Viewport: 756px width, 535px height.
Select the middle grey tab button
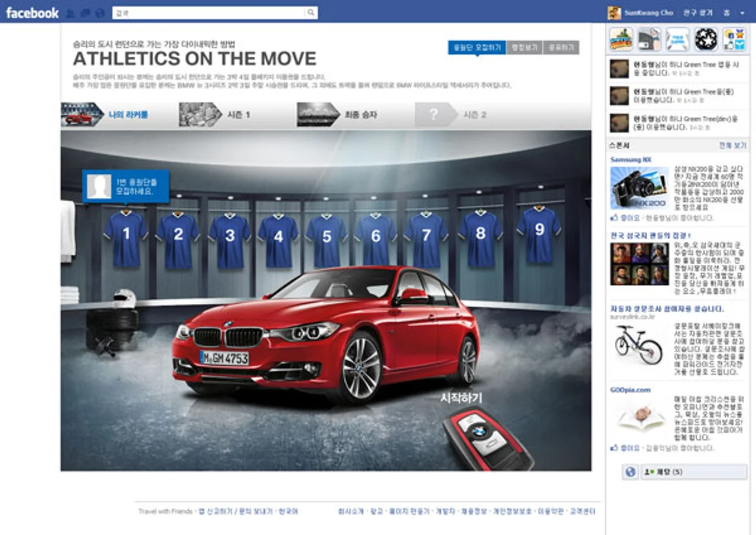click(524, 47)
